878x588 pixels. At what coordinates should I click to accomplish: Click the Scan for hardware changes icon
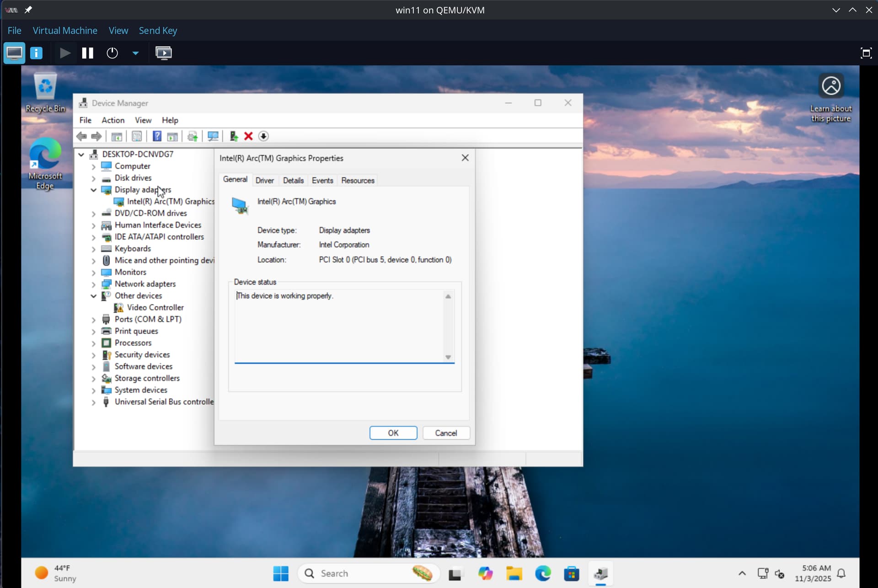point(213,136)
